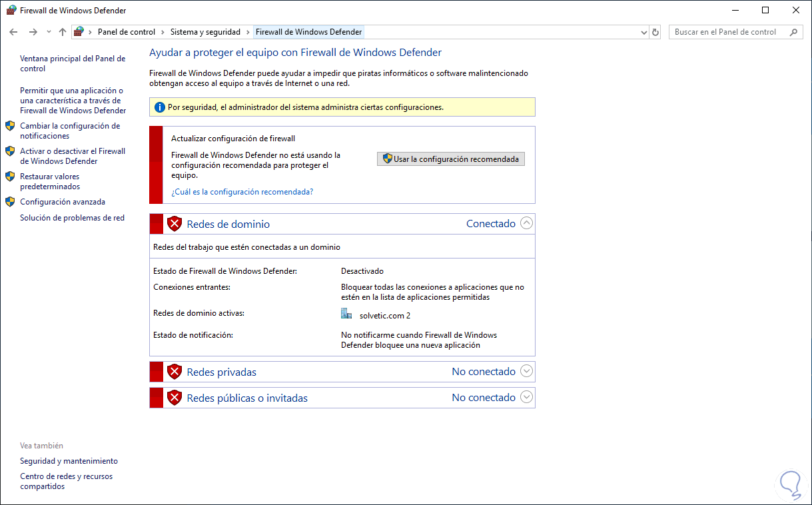This screenshot has width=812, height=505.
Task: Click the 'Redes públicas o invitadas' heading
Action: [247, 398]
